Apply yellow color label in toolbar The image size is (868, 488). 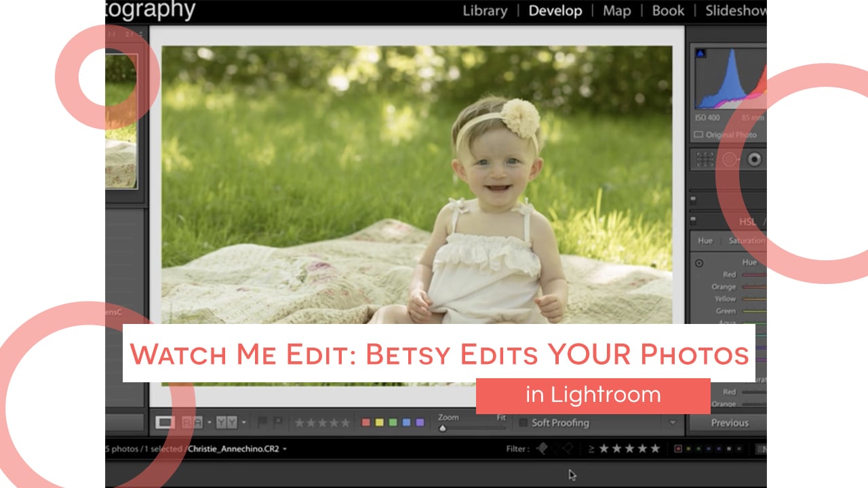(x=380, y=422)
